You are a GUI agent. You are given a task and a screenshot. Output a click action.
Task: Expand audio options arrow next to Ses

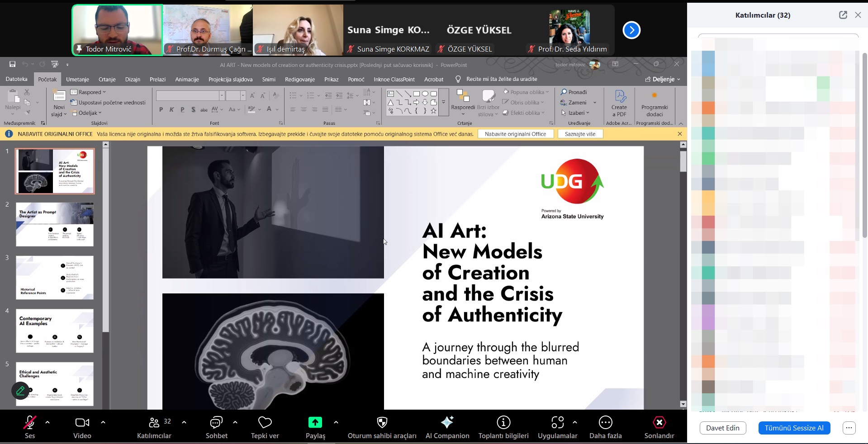point(47,422)
